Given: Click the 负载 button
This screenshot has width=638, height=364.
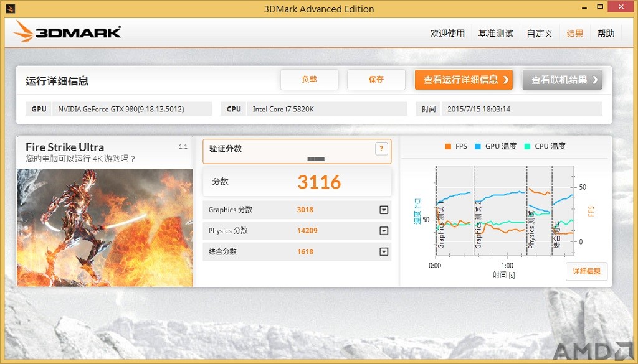Looking at the screenshot, I should click(x=309, y=80).
